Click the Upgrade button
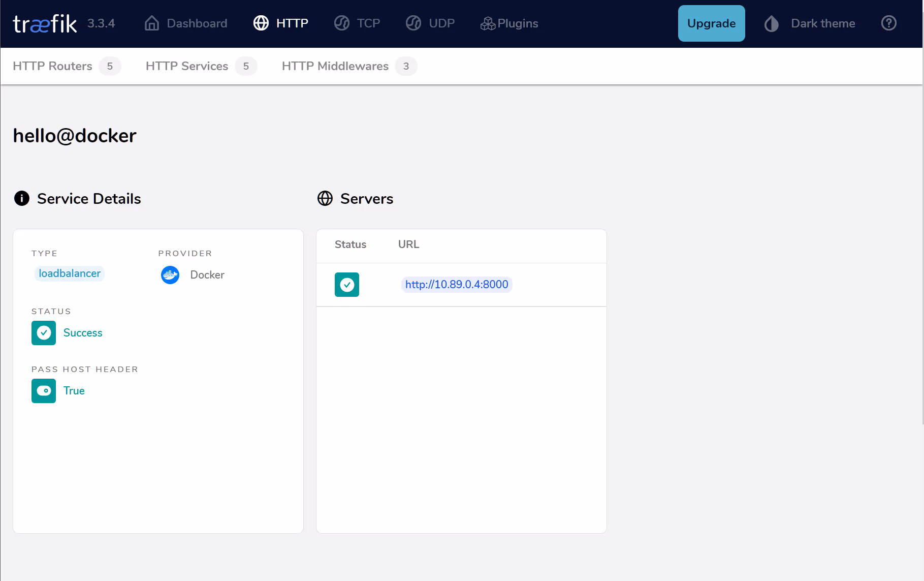 click(711, 23)
